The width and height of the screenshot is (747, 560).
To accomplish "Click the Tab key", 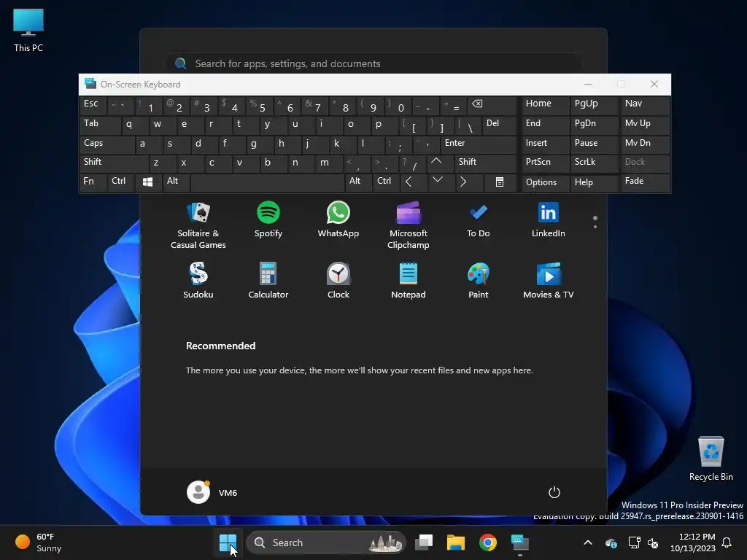I will (99, 125).
